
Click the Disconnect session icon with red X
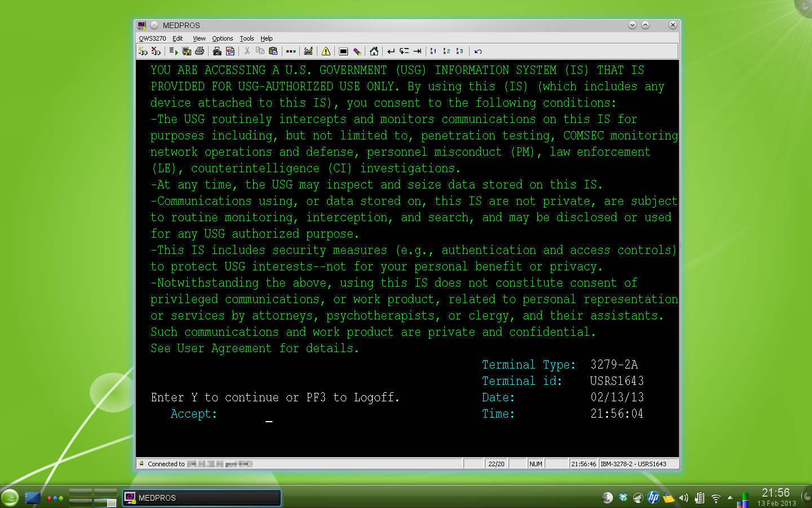point(156,51)
